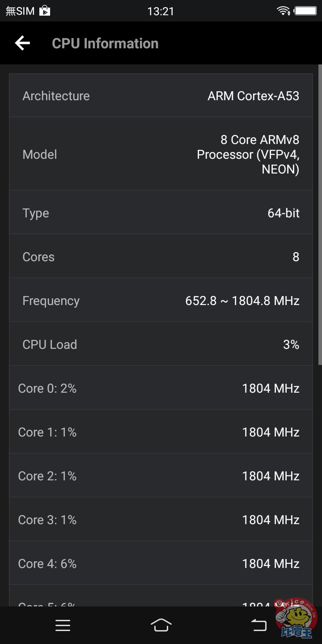Select the Architecture row

pos(161,96)
